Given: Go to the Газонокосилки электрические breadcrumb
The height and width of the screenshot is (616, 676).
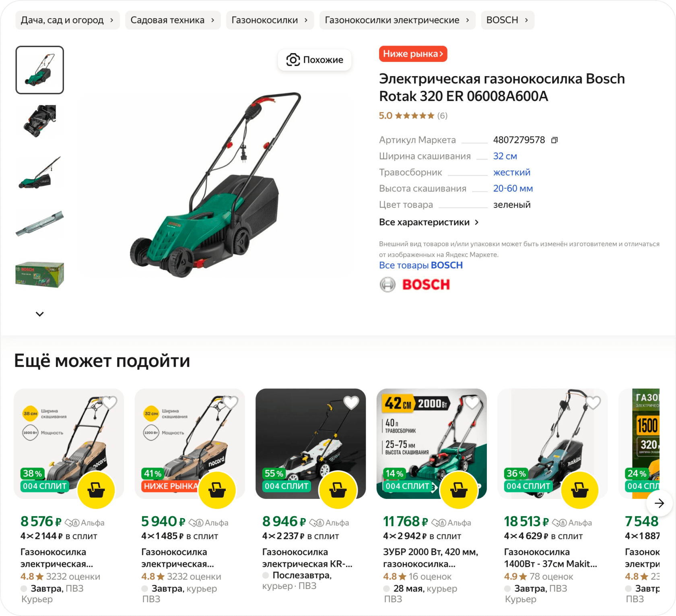Looking at the screenshot, I should click(397, 20).
